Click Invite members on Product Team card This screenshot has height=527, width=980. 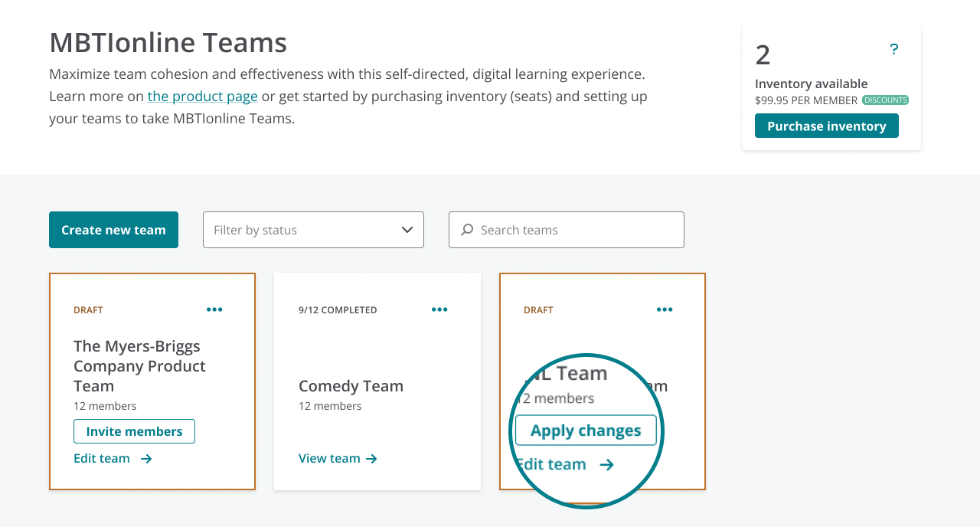(x=134, y=431)
